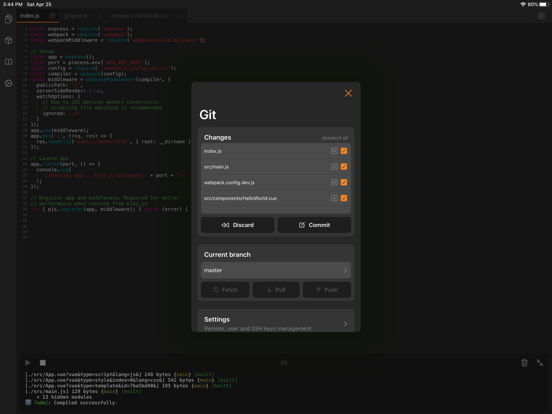Open Git Settings
The width and height of the screenshot is (552, 414).
click(276, 321)
